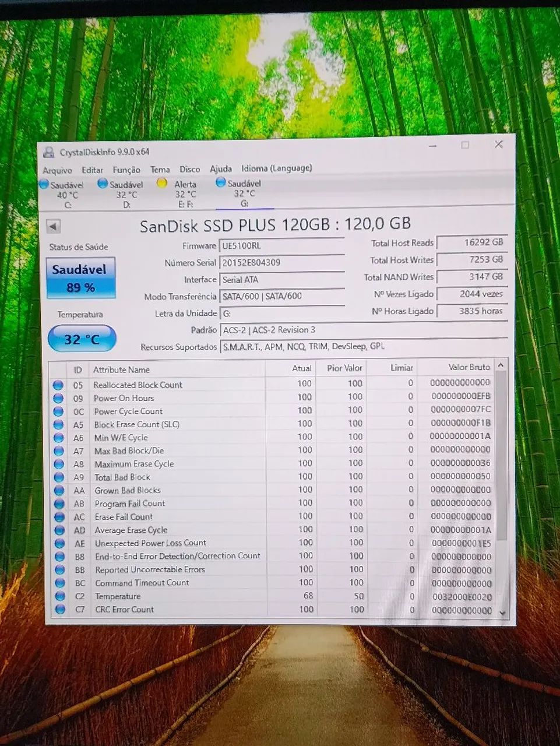Click the Modo Transferência SATA/600 field

[x=283, y=296]
